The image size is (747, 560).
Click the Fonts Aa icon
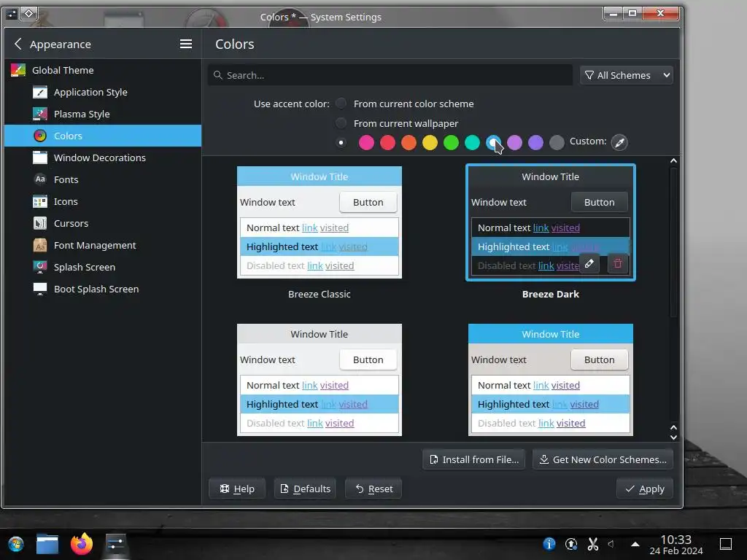(x=40, y=179)
